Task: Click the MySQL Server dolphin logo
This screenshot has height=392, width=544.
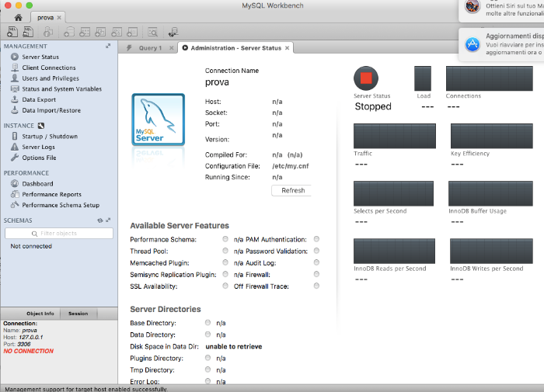Action: click(x=159, y=120)
